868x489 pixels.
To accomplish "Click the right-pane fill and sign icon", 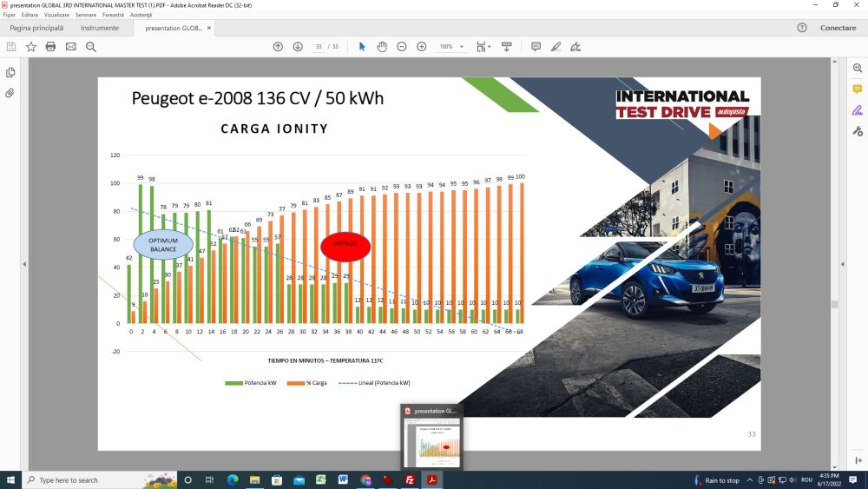I will (x=858, y=110).
